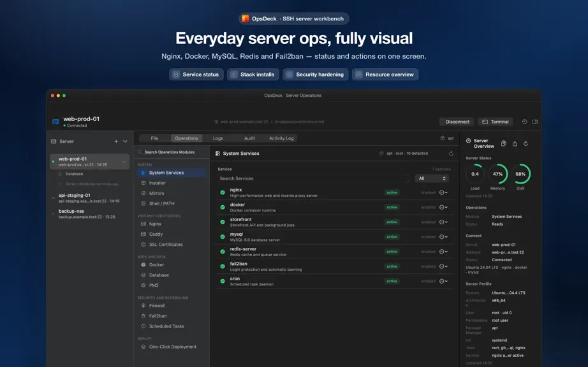Switch to the Operations tab
Viewport: 588px width, 367px height.
click(186, 138)
